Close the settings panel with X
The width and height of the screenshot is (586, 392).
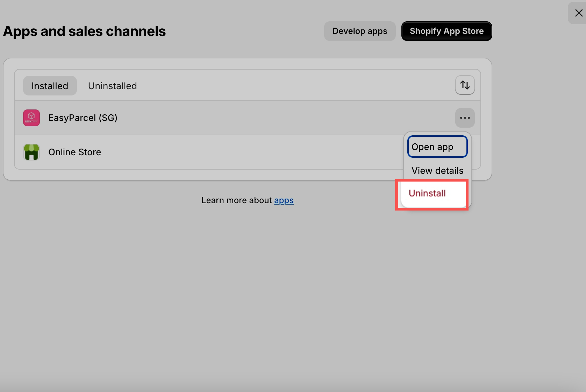tap(579, 13)
